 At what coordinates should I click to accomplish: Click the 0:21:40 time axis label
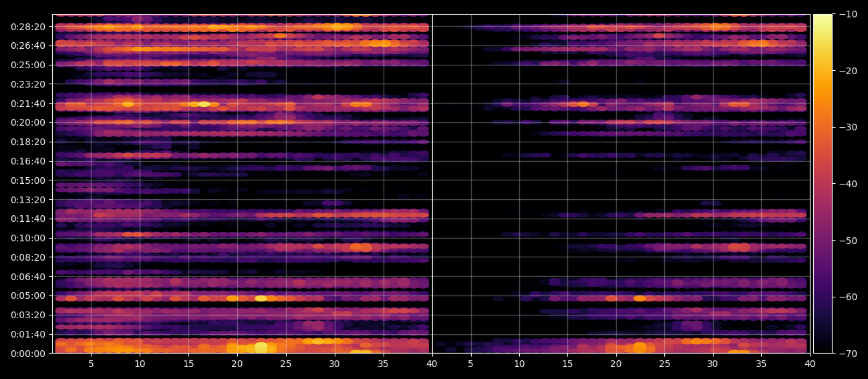[28, 104]
